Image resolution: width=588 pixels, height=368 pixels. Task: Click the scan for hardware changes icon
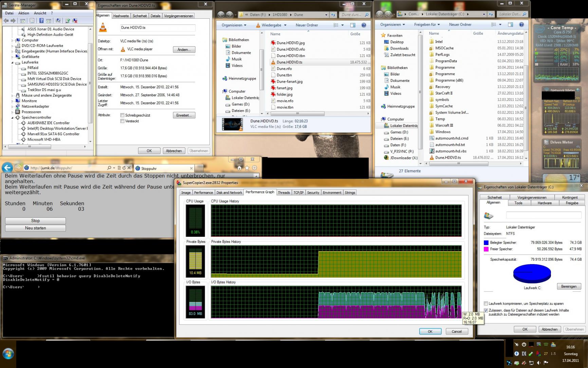[x=58, y=21]
